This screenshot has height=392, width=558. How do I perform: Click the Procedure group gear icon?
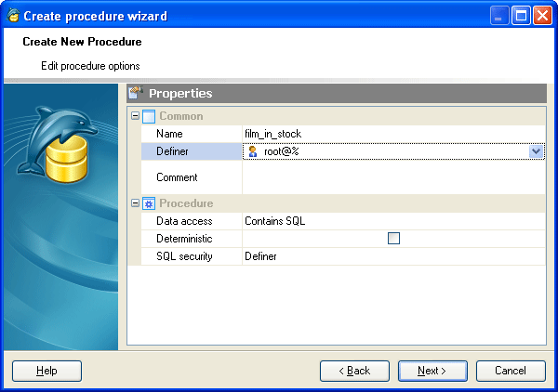pos(149,203)
